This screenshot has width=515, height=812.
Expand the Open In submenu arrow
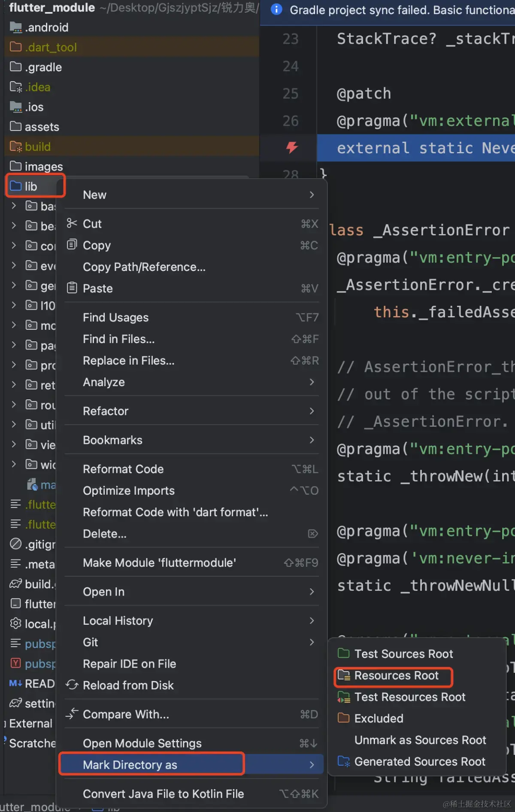(312, 591)
